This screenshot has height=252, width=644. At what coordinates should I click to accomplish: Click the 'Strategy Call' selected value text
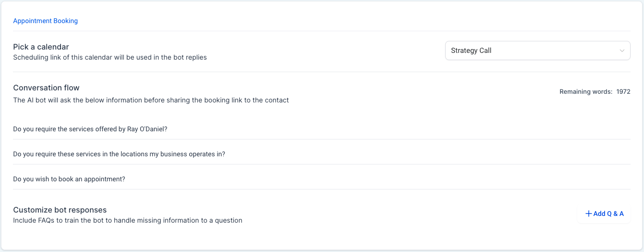click(x=471, y=50)
